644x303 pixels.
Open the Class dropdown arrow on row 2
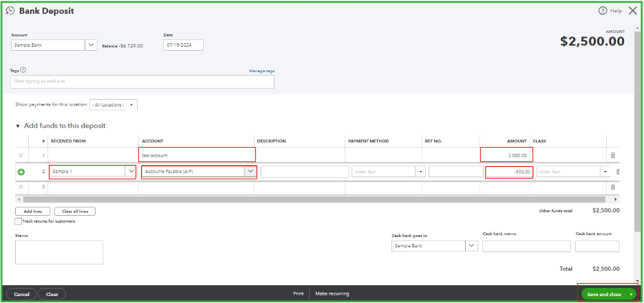point(605,172)
